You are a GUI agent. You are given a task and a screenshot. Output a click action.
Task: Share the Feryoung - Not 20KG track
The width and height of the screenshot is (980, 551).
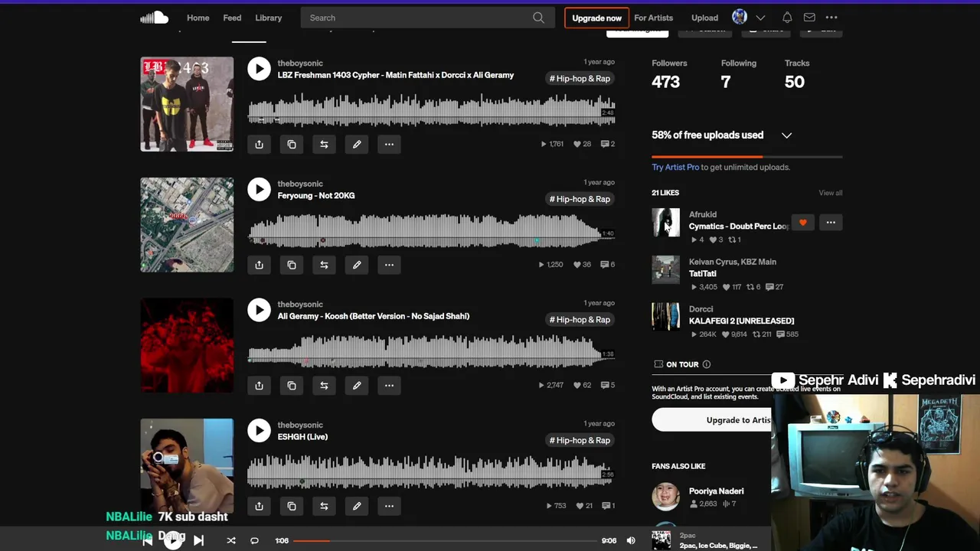click(x=259, y=265)
